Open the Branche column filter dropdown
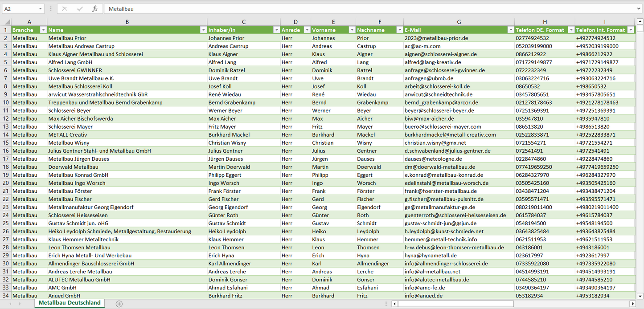644x309 pixels. click(x=43, y=30)
